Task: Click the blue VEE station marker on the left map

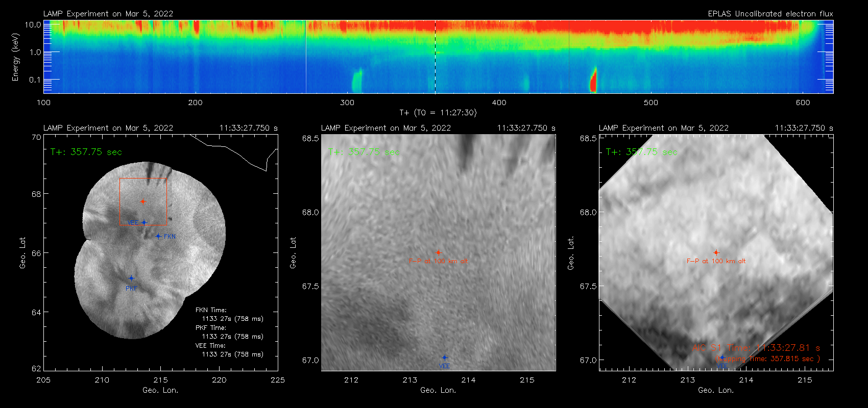Action: [144, 222]
